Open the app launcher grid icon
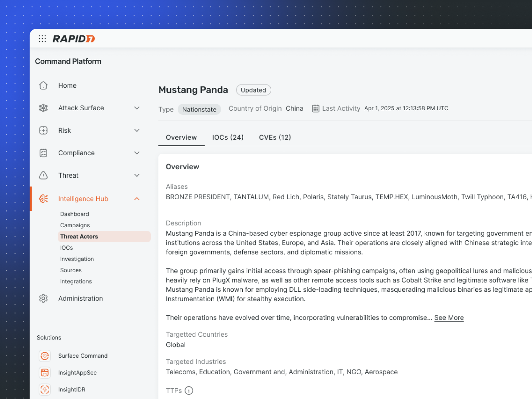 (42, 39)
